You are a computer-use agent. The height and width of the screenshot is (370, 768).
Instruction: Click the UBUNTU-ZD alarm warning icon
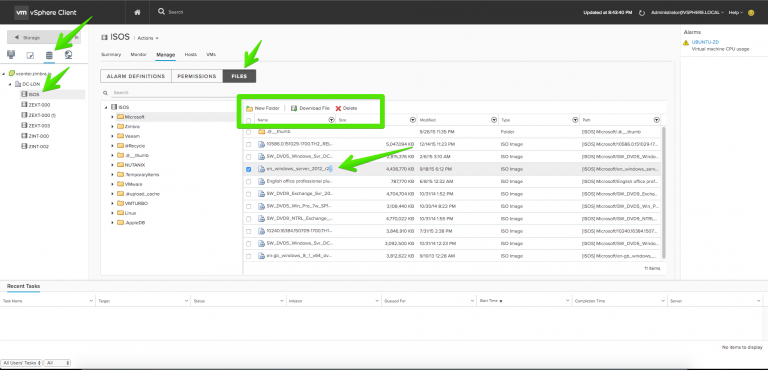pos(686,43)
